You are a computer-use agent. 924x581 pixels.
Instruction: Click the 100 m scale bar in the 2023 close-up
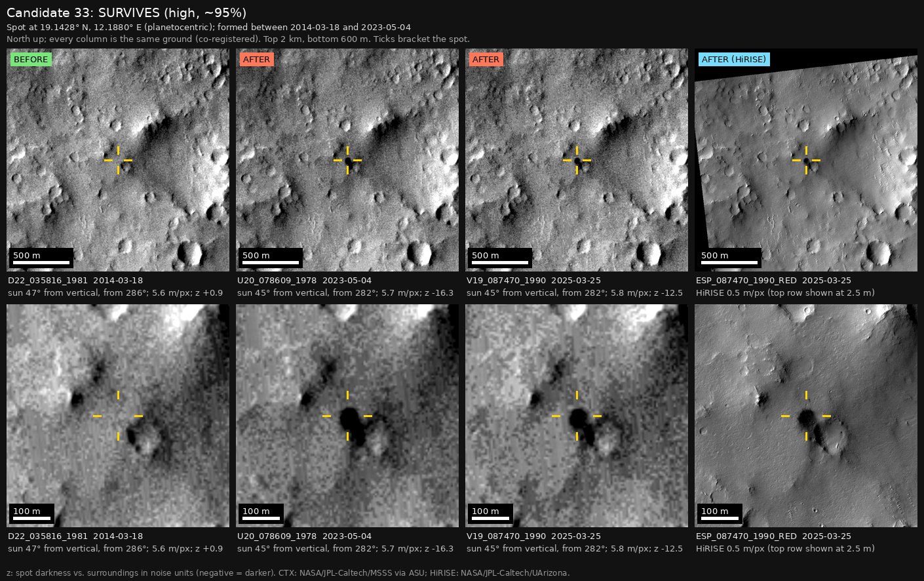point(261,513)
